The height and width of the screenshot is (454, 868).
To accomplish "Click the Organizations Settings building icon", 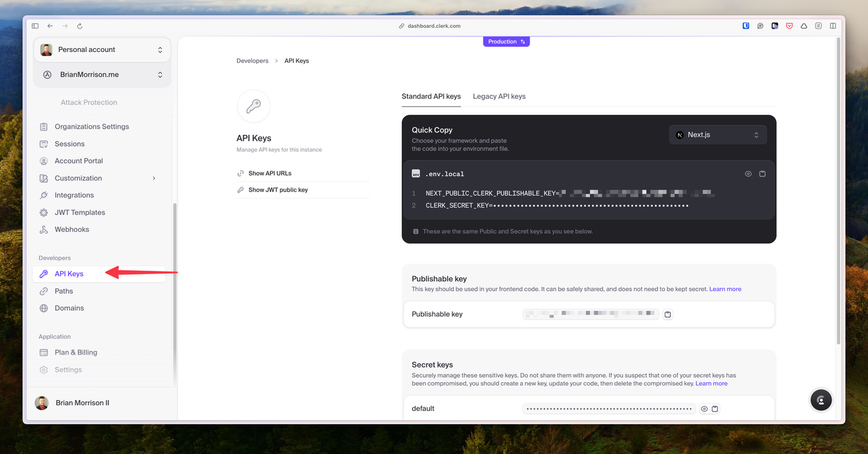I will tap(44, 127).
